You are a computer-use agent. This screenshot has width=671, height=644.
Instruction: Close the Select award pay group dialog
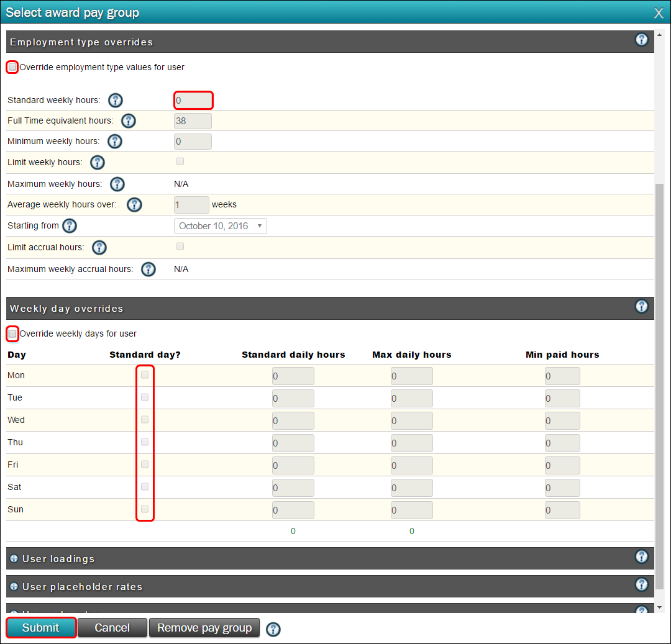[x=659, y=13]
